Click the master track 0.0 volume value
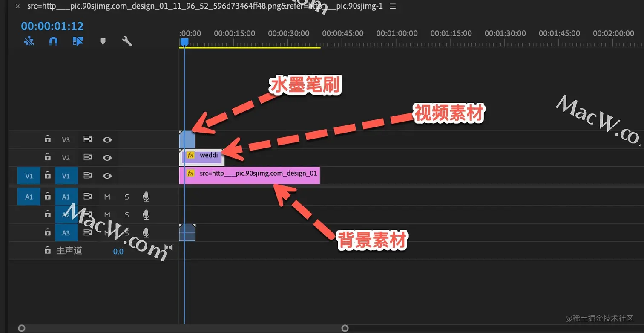Image resolution: width=644 pixels, height=333 pixels. coord(118,252)
